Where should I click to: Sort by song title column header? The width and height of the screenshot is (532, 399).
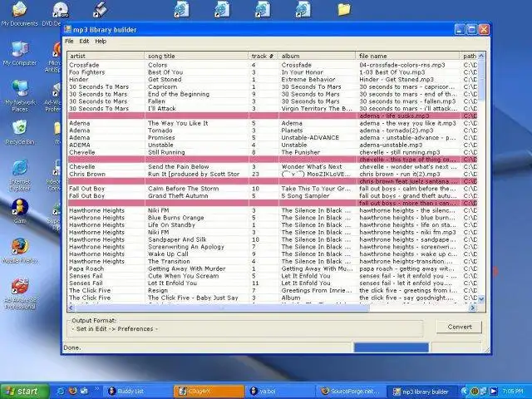(x=197, y=56)
